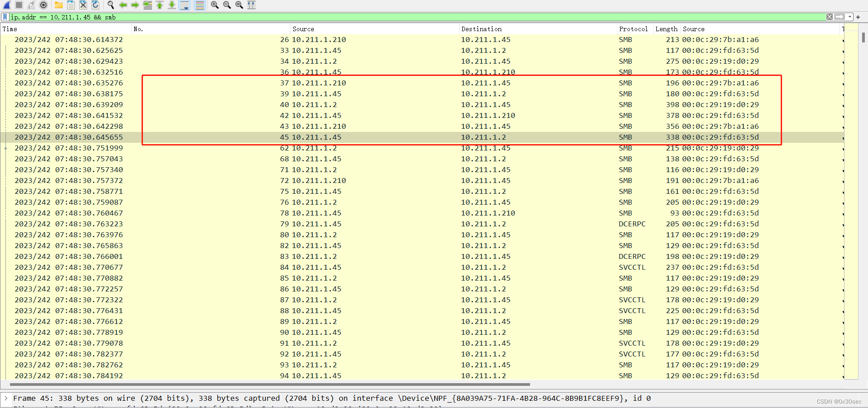Viewport: 868px width, 408px height.
Task: Zoom out the main window text
Action: [227, 5]
